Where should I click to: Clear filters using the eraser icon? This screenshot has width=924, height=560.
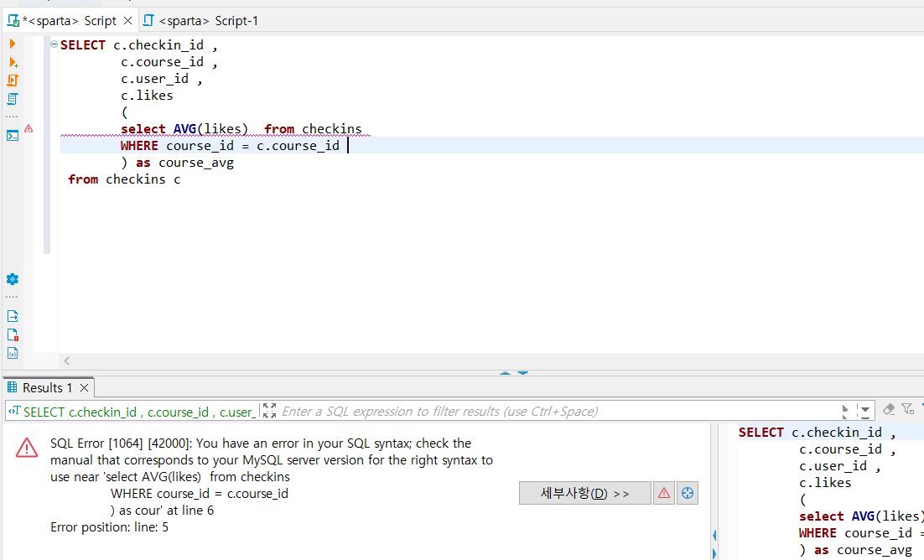coord(889,409)
